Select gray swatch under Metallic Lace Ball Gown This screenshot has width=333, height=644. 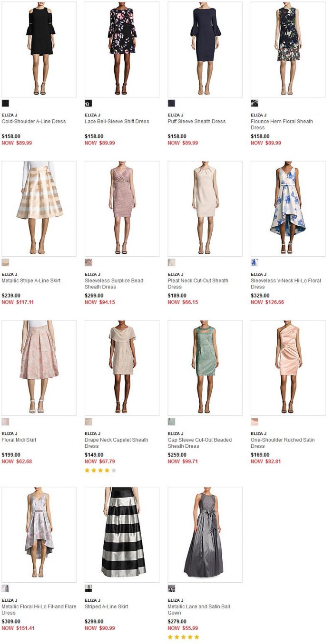tap(171, 588)
